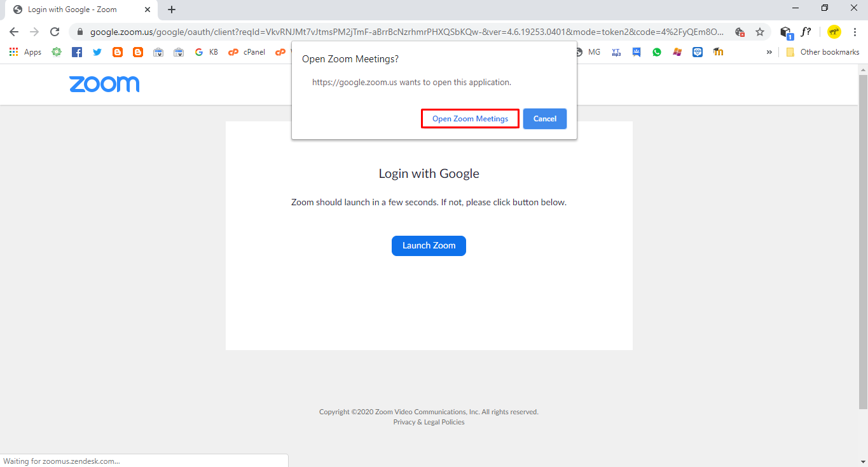Open the Moodle bookmark icon
Screen dimensions: 868x467
pos(718,52)
